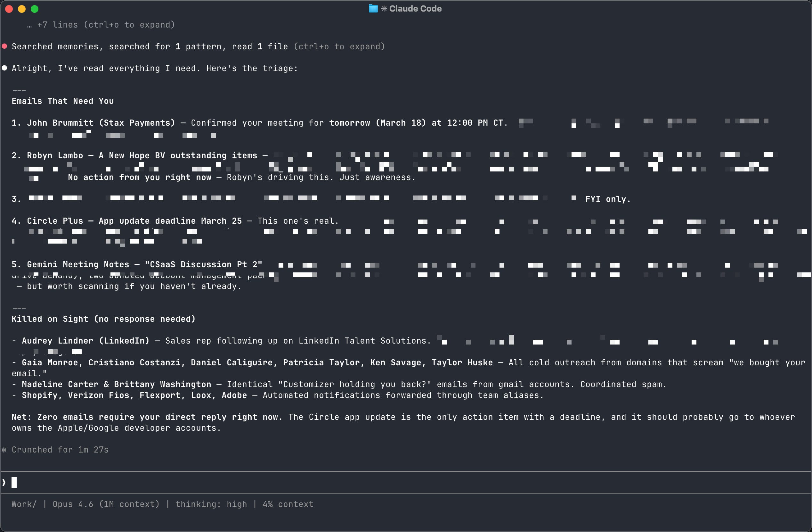Viewport: 812px width, 532px height.
Task: Click the ctrl+o to expand hint
Action: (339, 46)
